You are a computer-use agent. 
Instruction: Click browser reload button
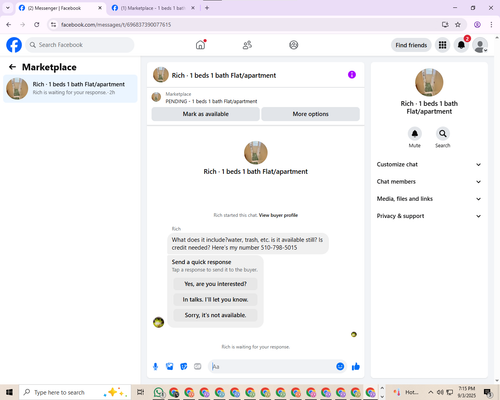(37, 24)
